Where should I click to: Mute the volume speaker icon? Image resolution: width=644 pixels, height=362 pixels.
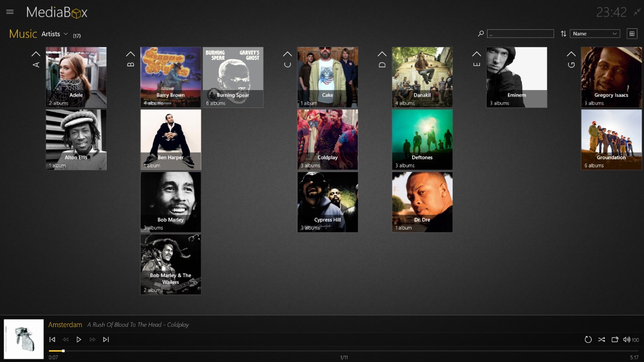point(627,339)
